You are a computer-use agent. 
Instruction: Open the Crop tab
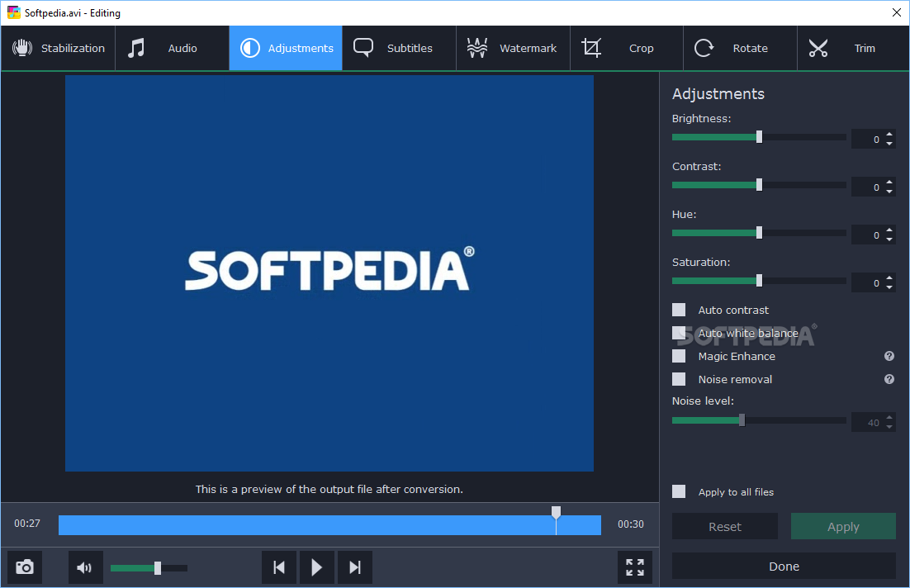[627, 48]
